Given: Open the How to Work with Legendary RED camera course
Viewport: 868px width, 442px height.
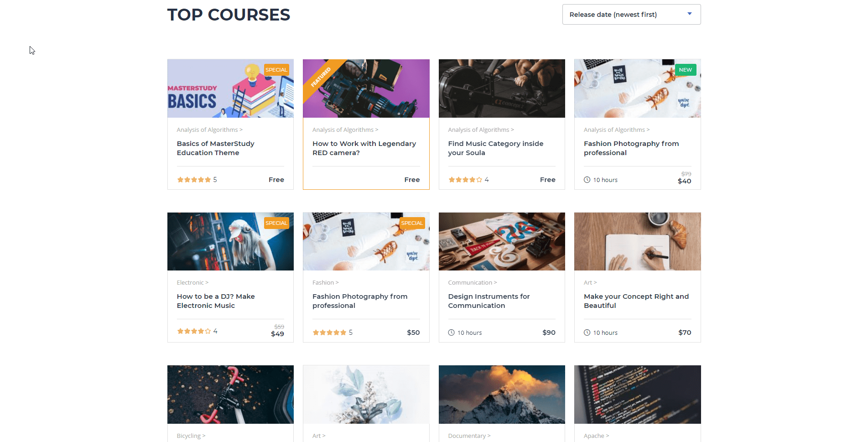Looking at the screenshot, I should pos(364,148).
